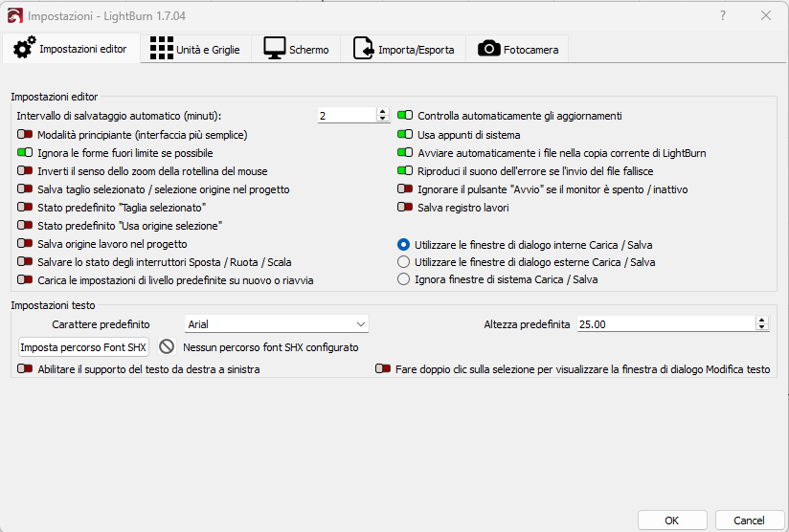Image resolution: width=789 pixels, height=532 pixels.
Task: Select external Carica / Salva dialogs option
Action: [x=404, y=261]
